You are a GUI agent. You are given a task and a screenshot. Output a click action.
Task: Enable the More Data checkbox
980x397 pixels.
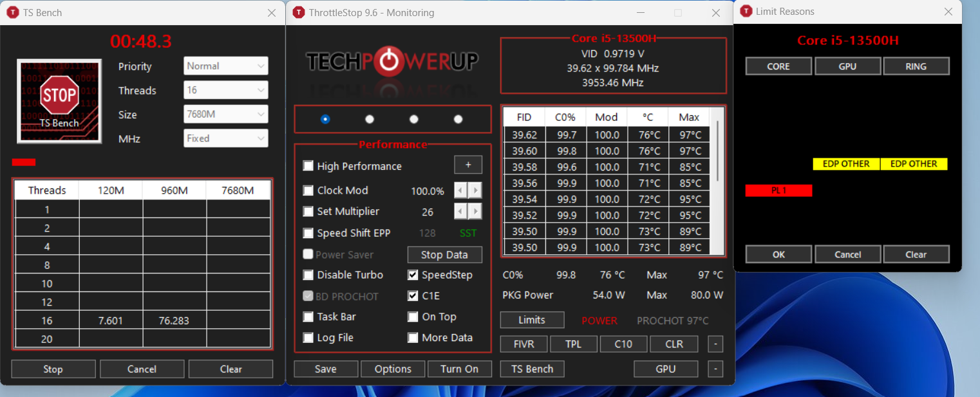pos(413,338)
